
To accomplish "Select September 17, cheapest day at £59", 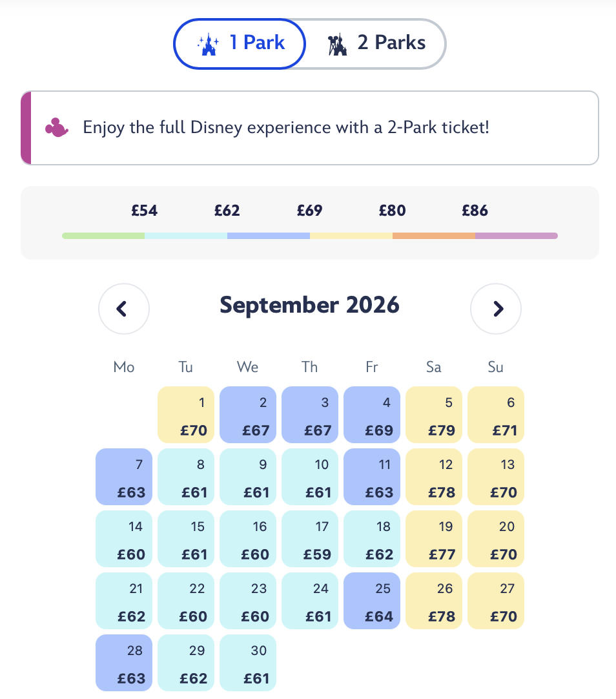I will tap(310, 539).
